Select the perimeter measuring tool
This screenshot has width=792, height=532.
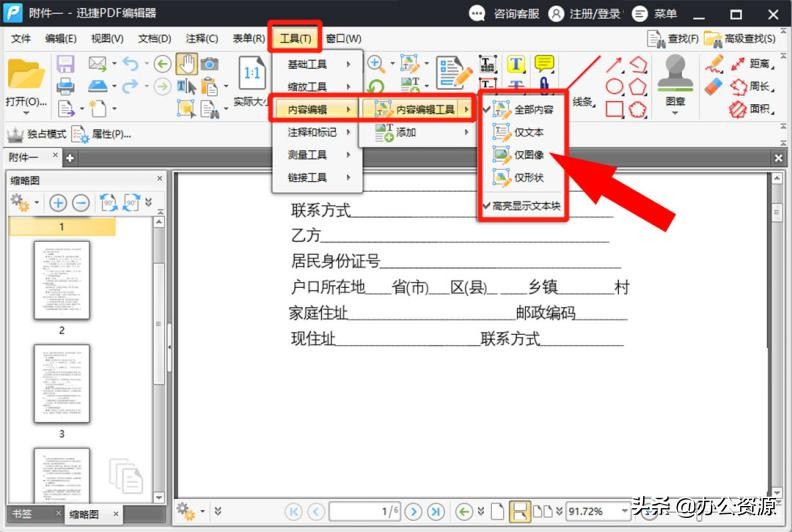coord(752,86)
